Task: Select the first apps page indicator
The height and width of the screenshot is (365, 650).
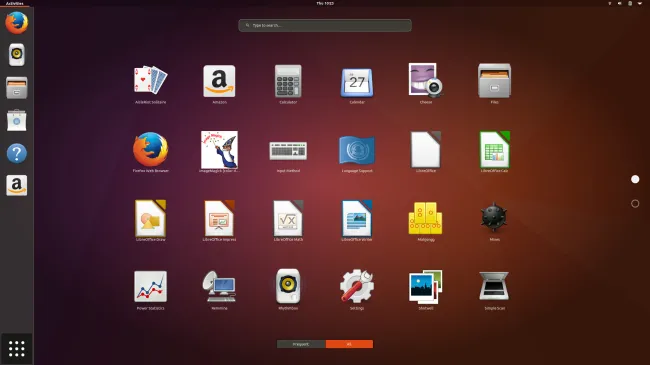Action: (x=635, y=179)
